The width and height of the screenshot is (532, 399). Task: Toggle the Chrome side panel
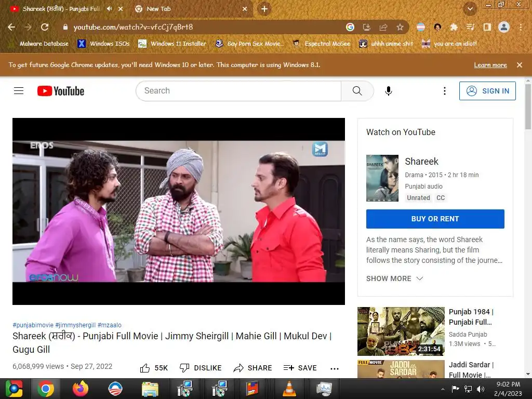(487, 27)
